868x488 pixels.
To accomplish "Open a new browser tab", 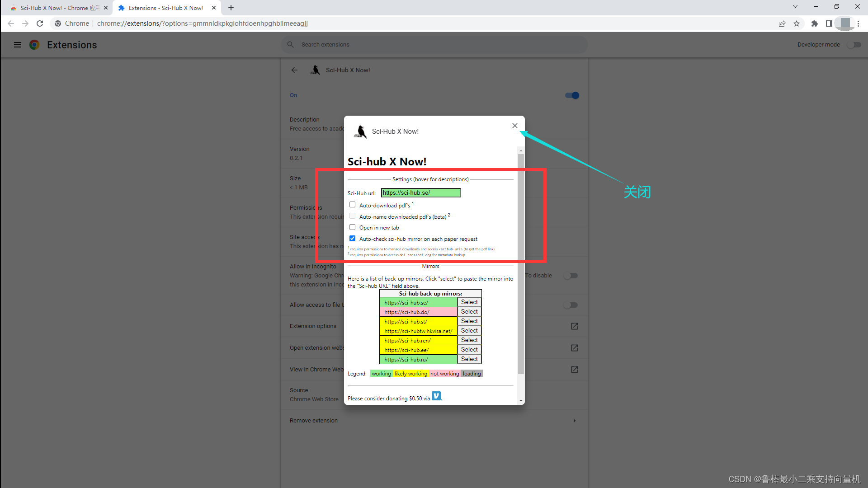I will click(231, 8).
